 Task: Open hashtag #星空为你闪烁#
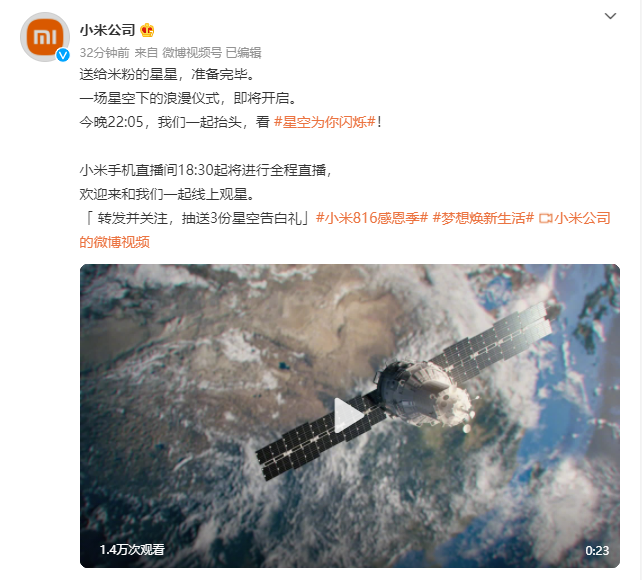[325, 122]
